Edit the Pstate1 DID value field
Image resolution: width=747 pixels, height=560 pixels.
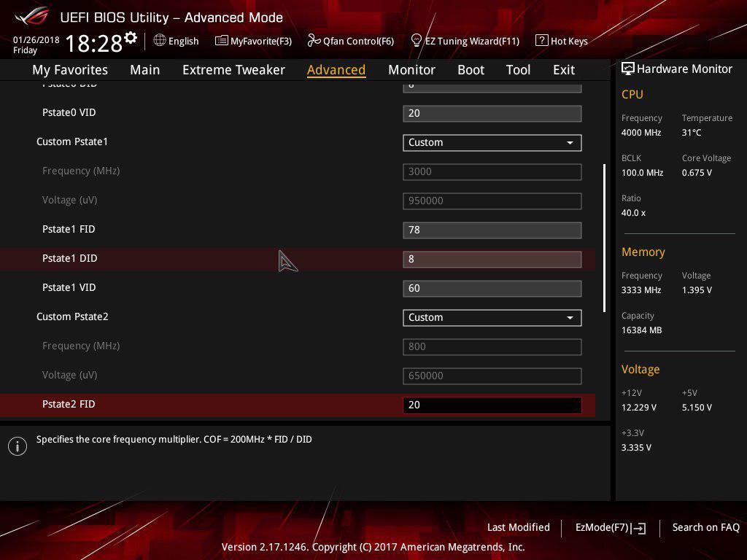pyautogui.click(x=492, y=259)
